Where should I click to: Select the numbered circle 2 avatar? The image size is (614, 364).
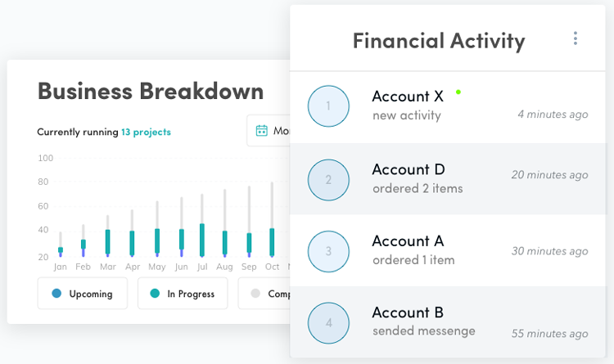(x=328, y=180)
